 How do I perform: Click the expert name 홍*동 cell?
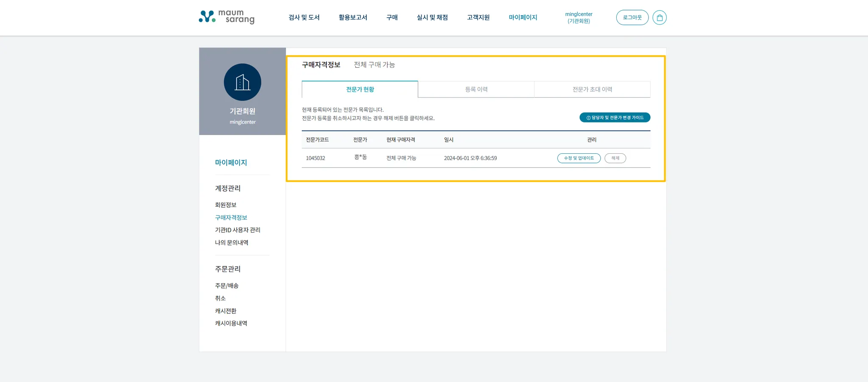[x=360, y=157]
